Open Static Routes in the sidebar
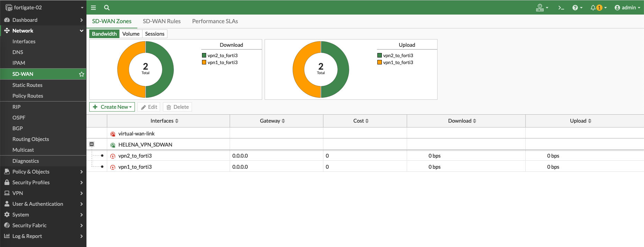This screenshot has height=247, width=644. (27, 85)
